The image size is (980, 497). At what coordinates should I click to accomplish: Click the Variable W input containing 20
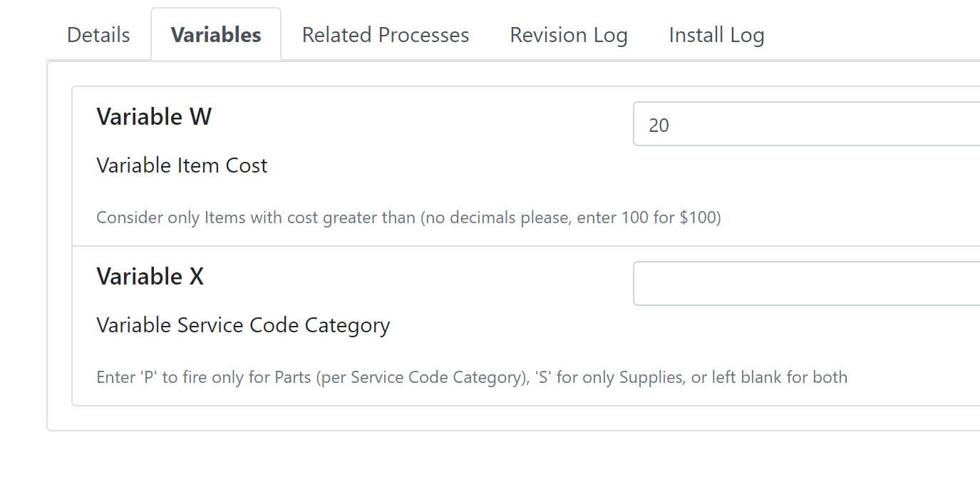[x=806, y=124]
